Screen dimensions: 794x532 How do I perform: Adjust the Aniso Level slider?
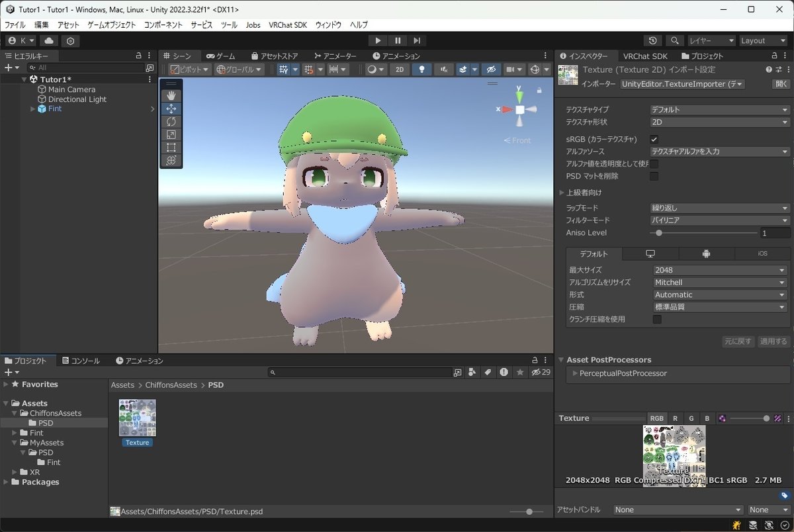point(704,233)
